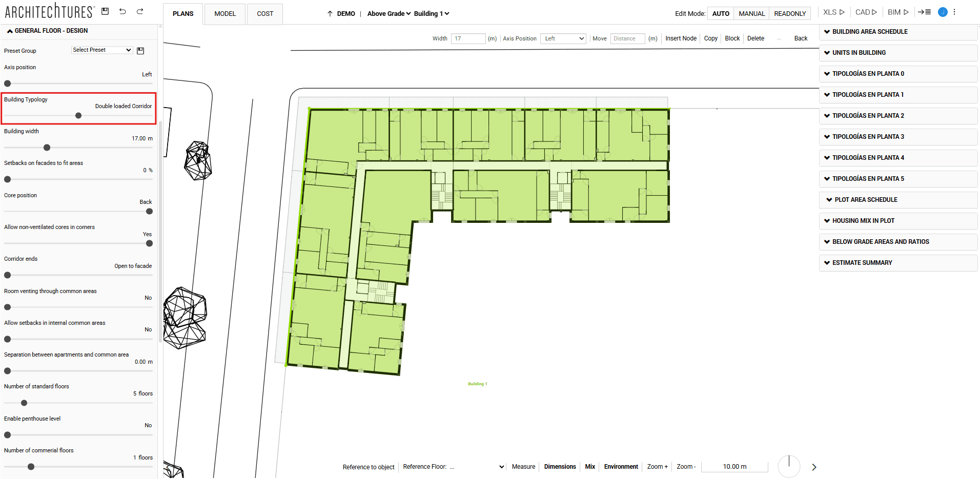Start the CAD export
This screenshot has width=980, height=479.
[x=866, y=12]
